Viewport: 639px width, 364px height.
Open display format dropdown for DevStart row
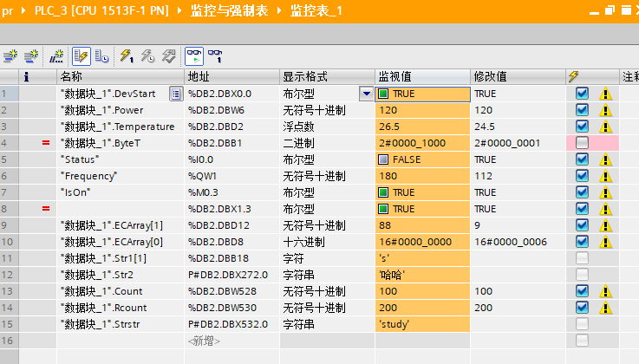pyautogui.click(x=366, y=94)
